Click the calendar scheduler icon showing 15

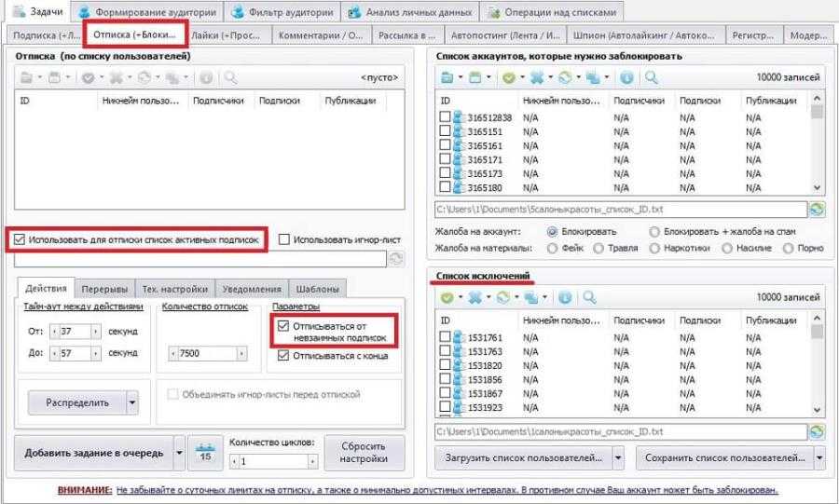(204, 454)
